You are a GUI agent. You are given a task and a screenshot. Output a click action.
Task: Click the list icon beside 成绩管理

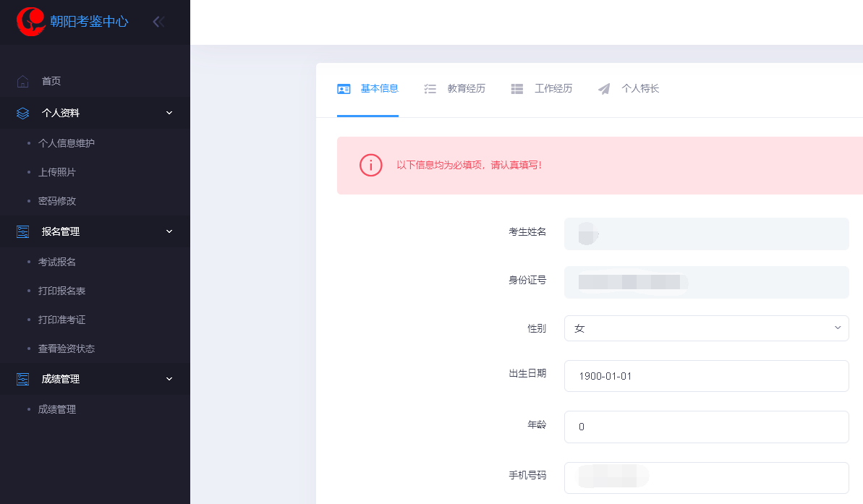[23, 379]
